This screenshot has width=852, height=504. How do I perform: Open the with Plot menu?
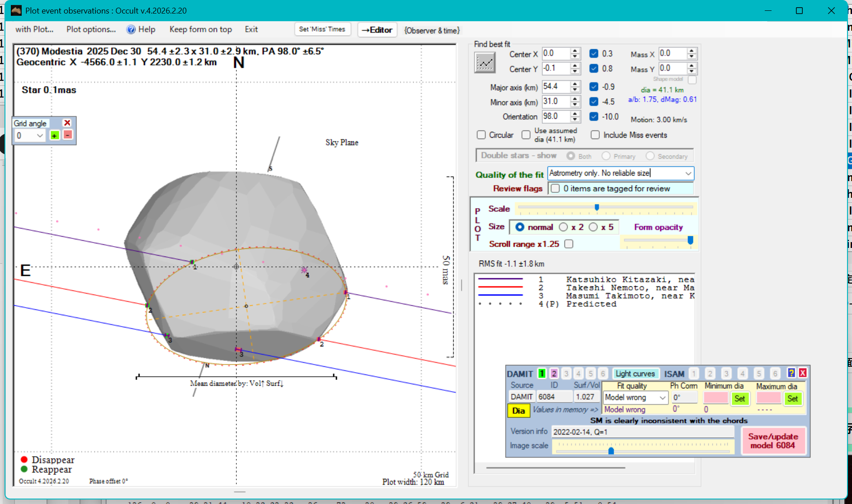click(34, 29)
